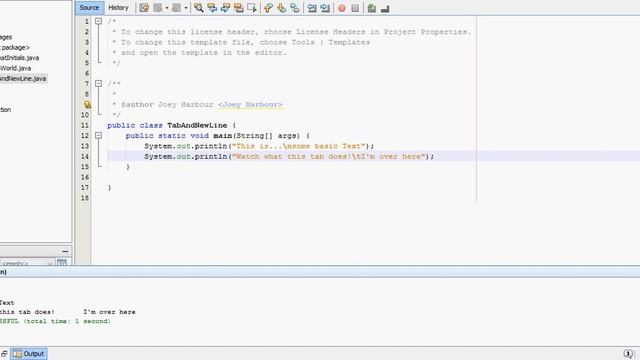Click line number 16 in the gutter
Image resolution: width=640 pixels, height=360 pixels.
[84, 177]
